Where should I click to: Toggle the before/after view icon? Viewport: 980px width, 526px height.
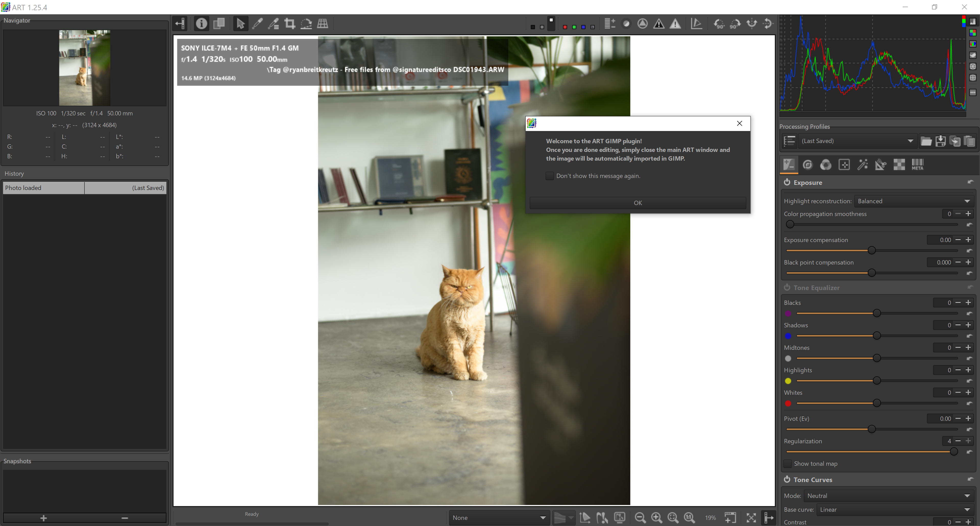(x=219, y=23)
